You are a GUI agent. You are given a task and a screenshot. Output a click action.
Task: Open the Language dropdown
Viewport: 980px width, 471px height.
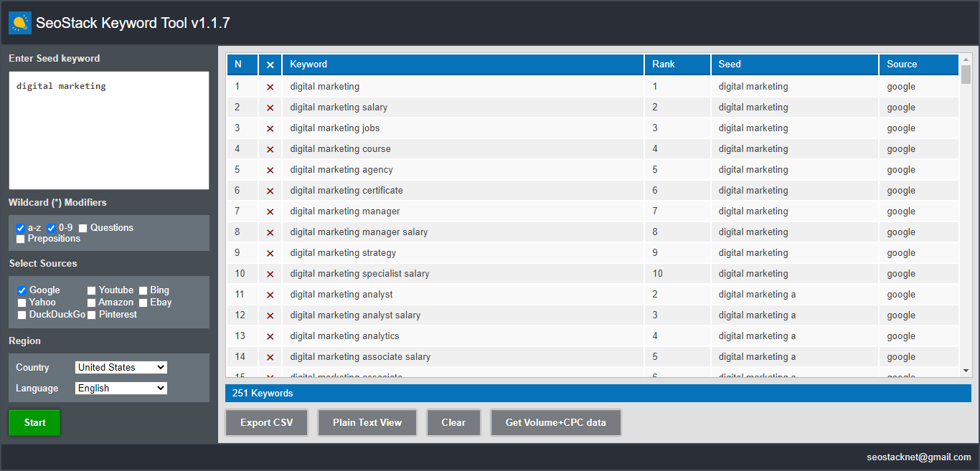(x=121, y=388)
